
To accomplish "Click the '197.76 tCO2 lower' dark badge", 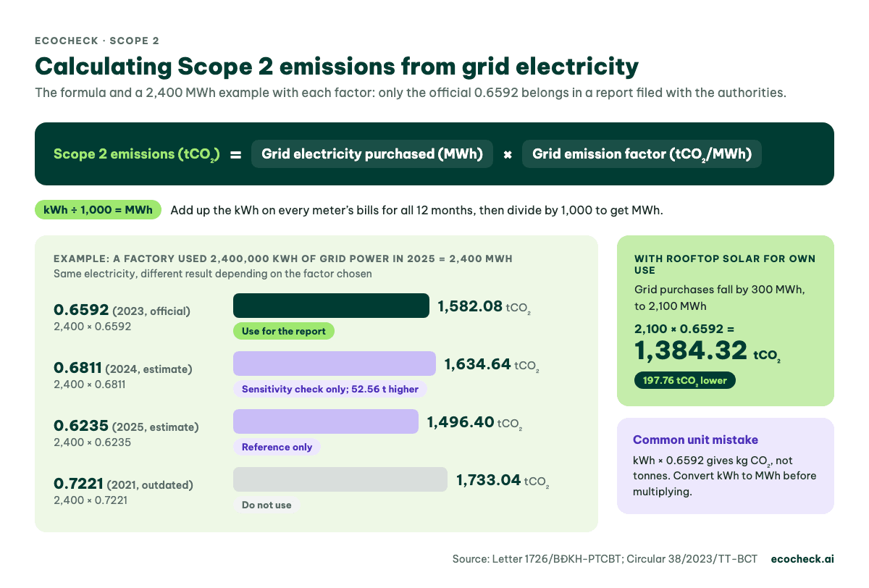I will pos(684,380).
